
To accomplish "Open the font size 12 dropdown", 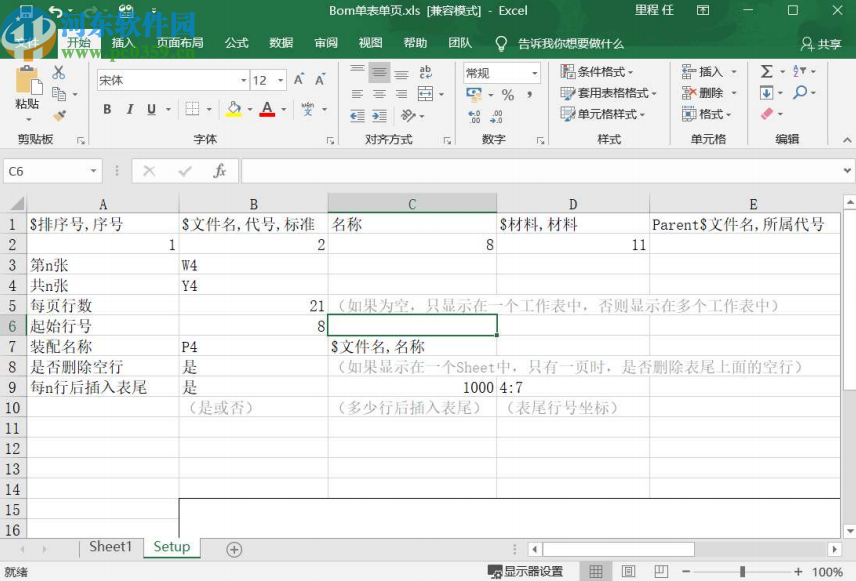I will point(281,80).
